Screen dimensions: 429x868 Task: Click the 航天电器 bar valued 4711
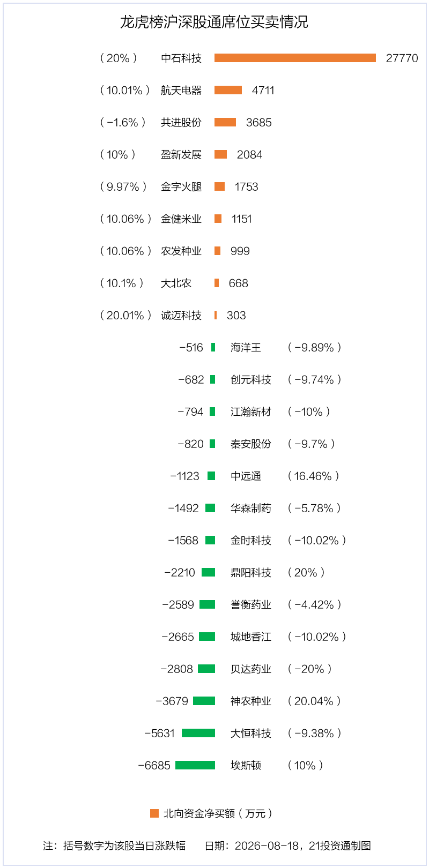click(228, 90)
